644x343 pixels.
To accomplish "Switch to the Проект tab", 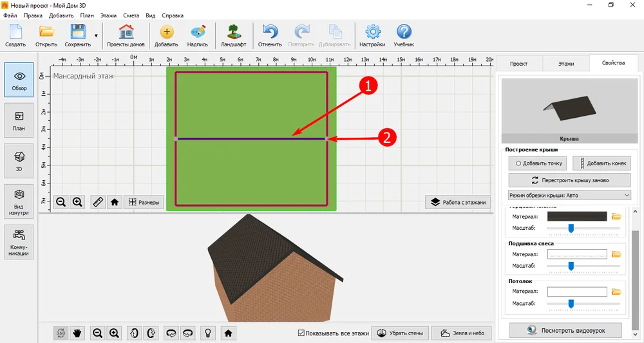I will click(518, 64).
